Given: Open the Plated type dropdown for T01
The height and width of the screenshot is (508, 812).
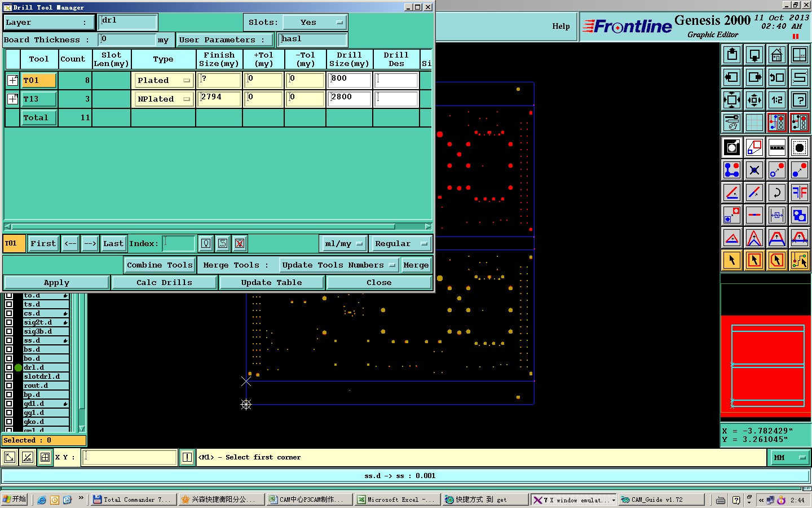Looking at the screenshot, I should [164, 81].
